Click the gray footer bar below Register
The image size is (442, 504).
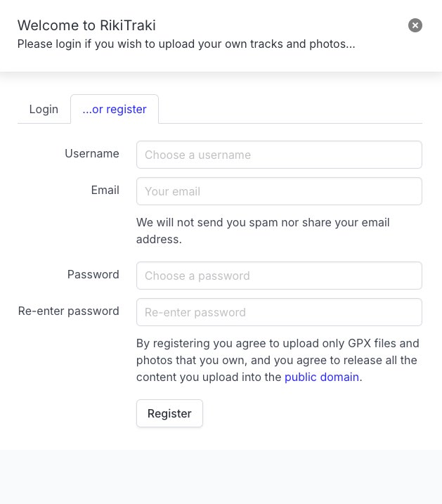pos(221,477)
